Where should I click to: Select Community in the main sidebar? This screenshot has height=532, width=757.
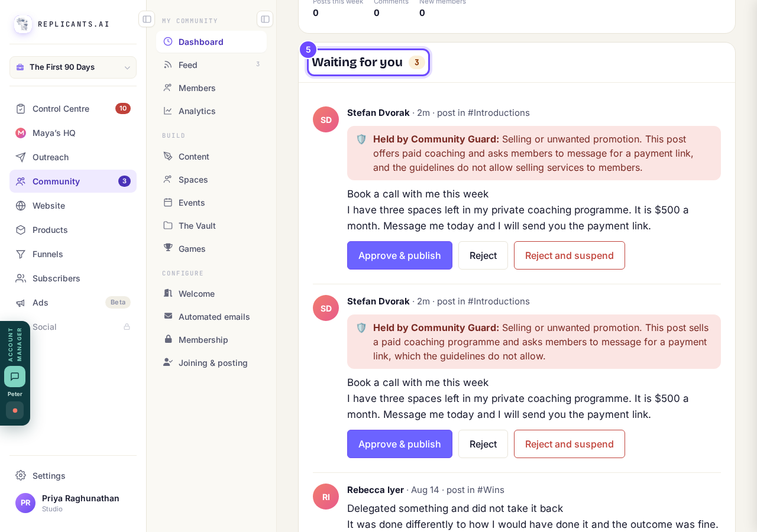pyautogui.click(x=73, y=181)
